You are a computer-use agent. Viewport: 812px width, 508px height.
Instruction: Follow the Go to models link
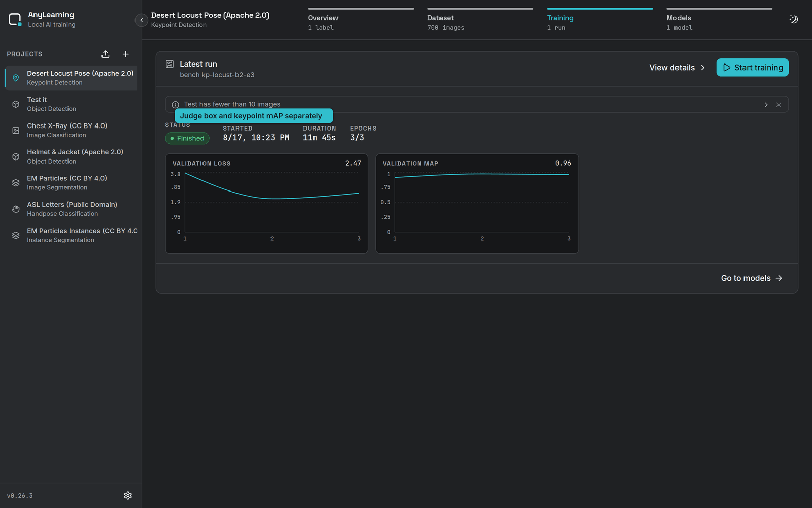point(752,278)
